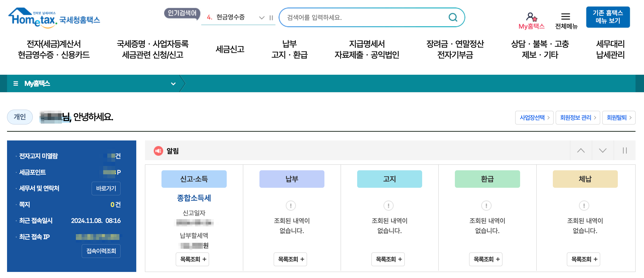Viewport: 644px width, 278px height.
Task: Open 전체메뉴 hamburger icon
Action: click(565, 17)
